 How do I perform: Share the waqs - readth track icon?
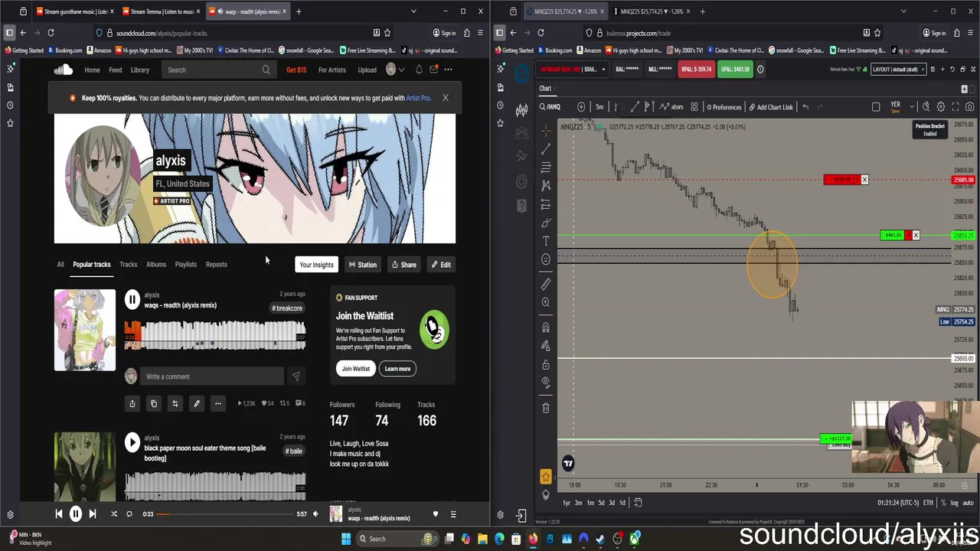132,403
